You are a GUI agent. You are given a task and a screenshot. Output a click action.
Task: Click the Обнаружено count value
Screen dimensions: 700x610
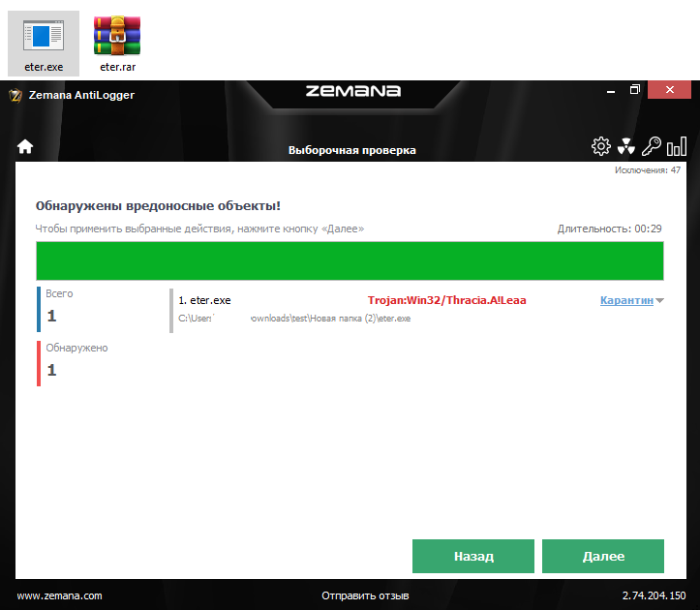point(51,370)
